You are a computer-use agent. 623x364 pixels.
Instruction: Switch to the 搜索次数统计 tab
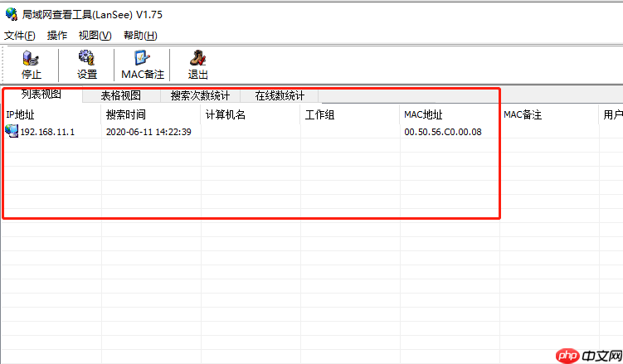point(200,95)
